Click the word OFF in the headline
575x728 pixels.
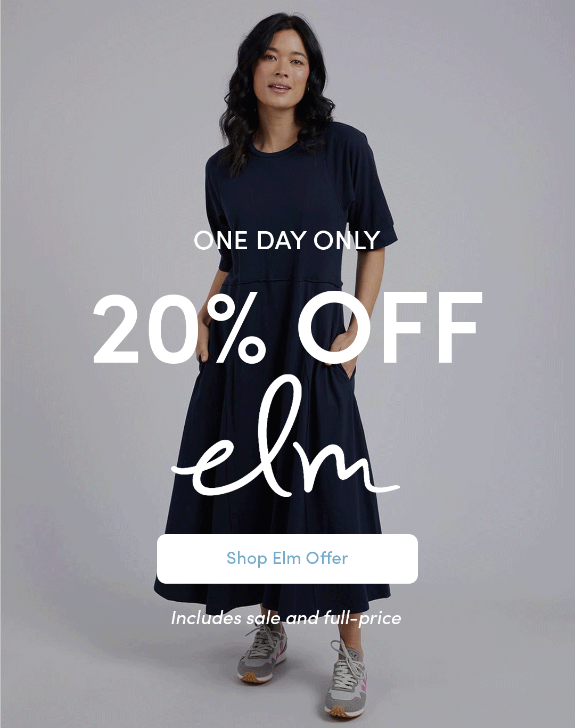[390, 328]
